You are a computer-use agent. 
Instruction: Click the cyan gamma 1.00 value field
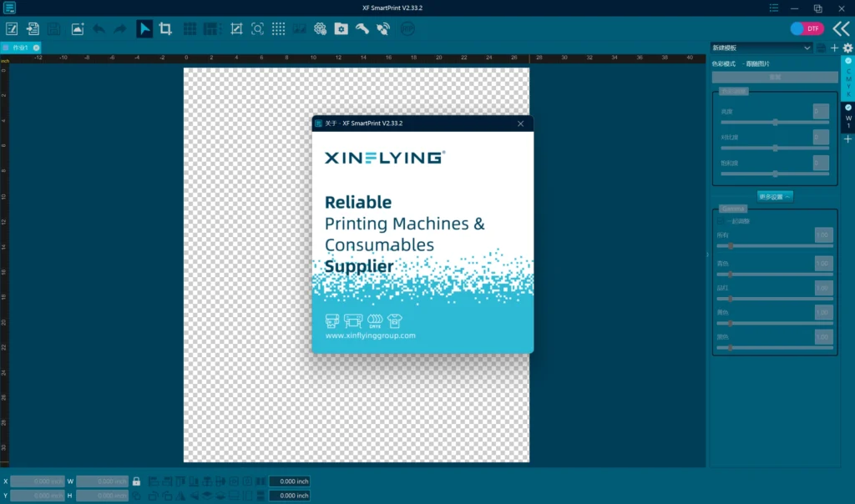[823, 263]
